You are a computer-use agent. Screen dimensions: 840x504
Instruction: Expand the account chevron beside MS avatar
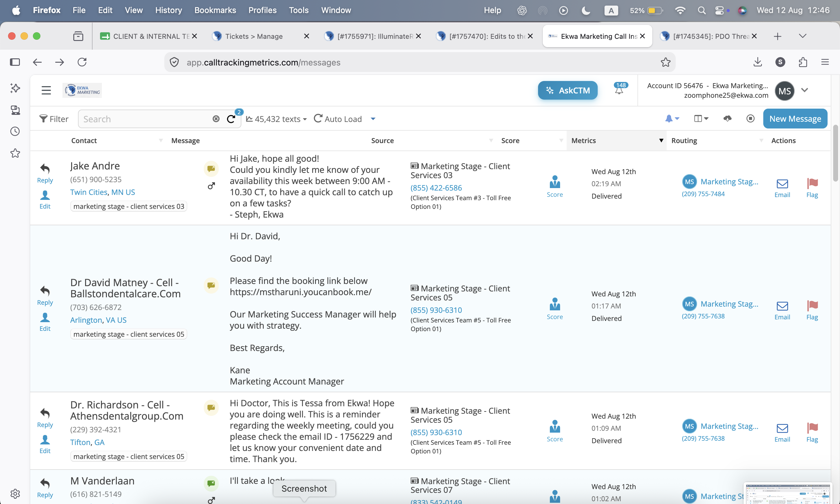click(x=804, y=90)
